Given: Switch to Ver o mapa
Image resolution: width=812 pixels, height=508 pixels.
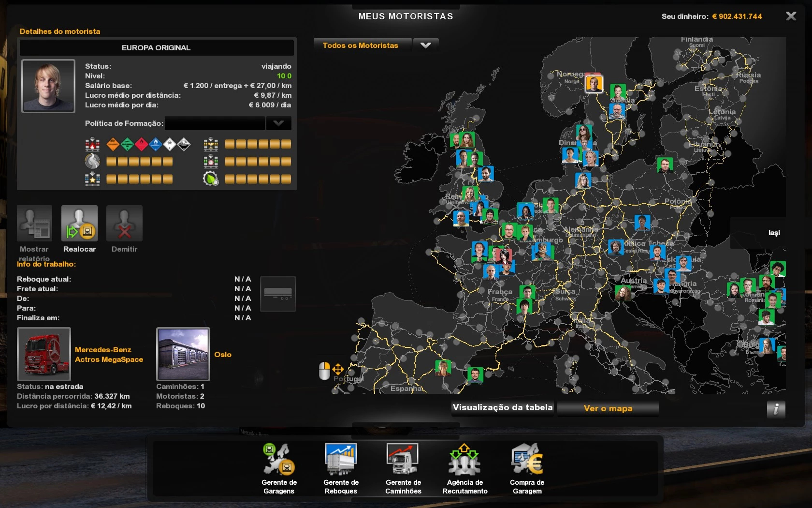Looking at the screenshot, I should pyautogui.click(x=608, y=408).
